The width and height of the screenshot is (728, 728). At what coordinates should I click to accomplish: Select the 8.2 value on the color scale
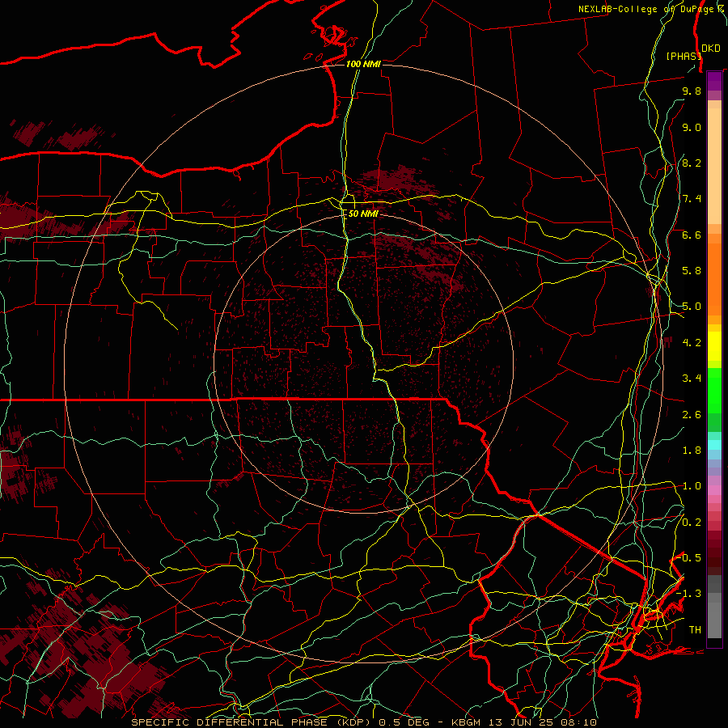click(692, 163)
